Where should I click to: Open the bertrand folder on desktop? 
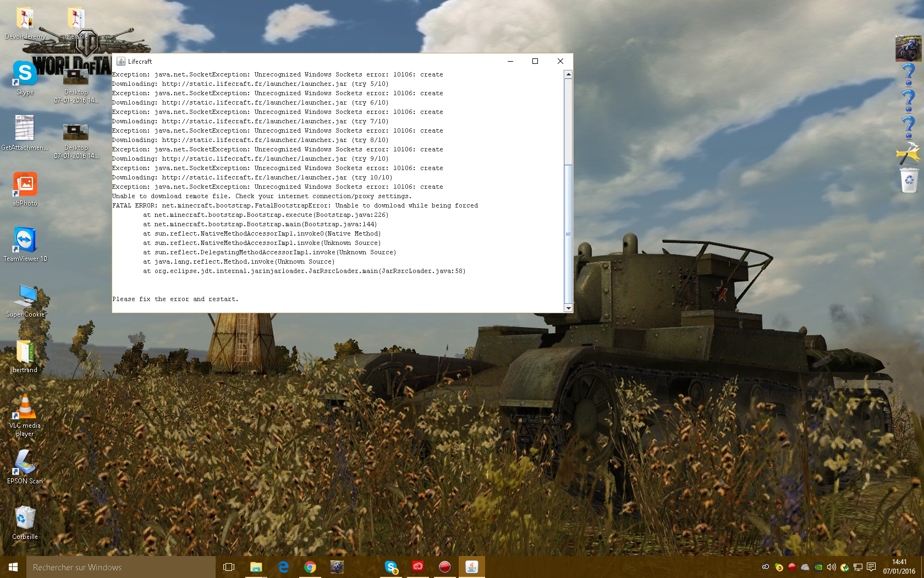(25, 356)
